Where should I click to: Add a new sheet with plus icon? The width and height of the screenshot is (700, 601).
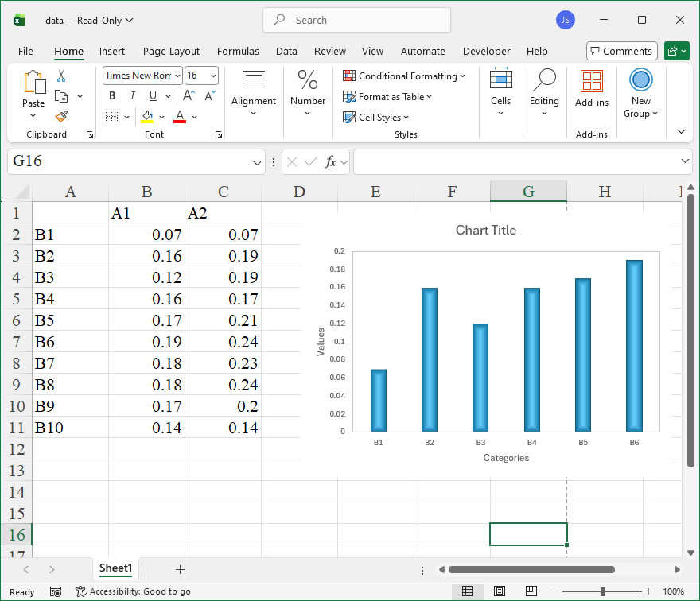(x=180, y=569)
